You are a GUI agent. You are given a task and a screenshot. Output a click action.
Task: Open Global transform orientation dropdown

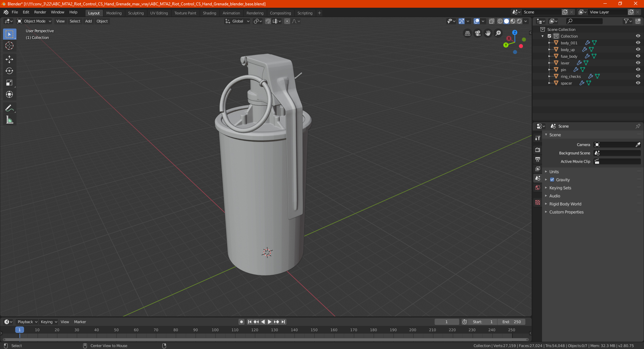click(x=237, y=21)
